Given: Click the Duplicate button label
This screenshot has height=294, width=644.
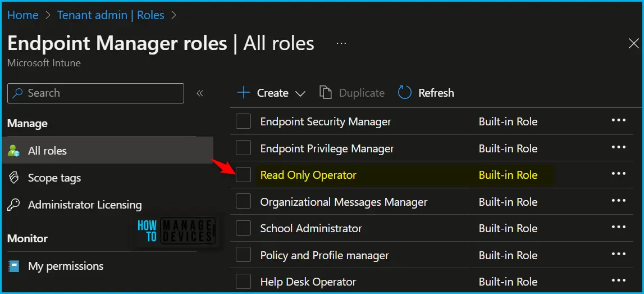Looking at the screenshot, I should (362, 93).
